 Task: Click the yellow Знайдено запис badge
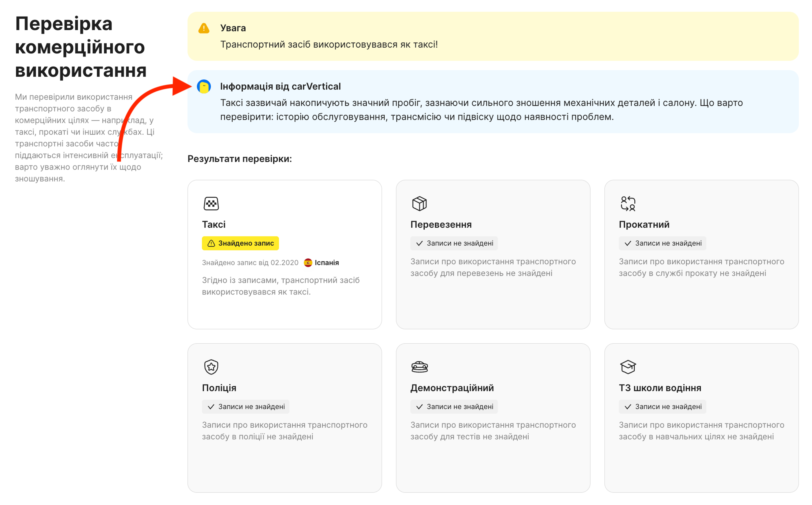[x=240, y=243]
